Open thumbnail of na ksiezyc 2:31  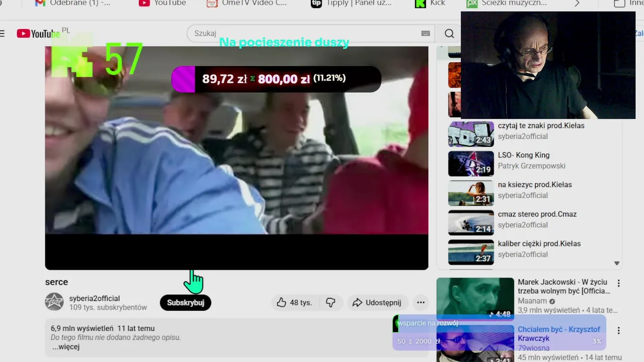(471, 194)
